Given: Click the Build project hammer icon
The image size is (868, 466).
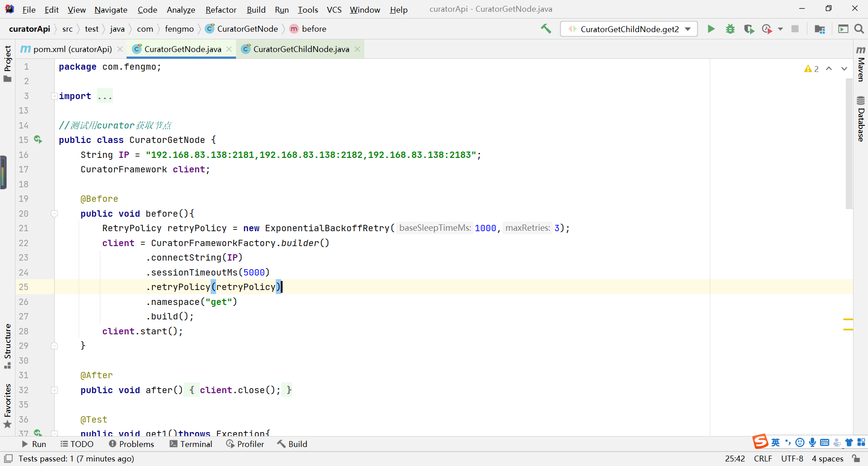Looking at the screenshot, I should click(546, 29).
